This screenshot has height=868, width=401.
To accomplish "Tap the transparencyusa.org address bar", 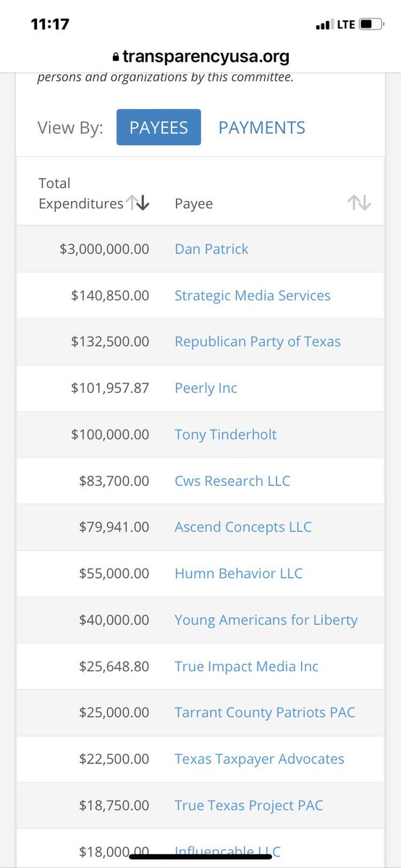I will 200,56.
